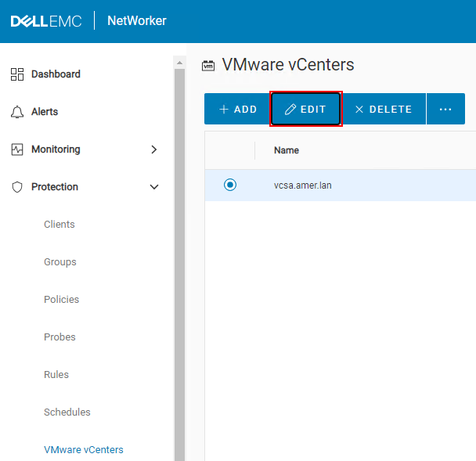
Task: Select the vcsa.amer.lan radio button
Action: [229, 185]
